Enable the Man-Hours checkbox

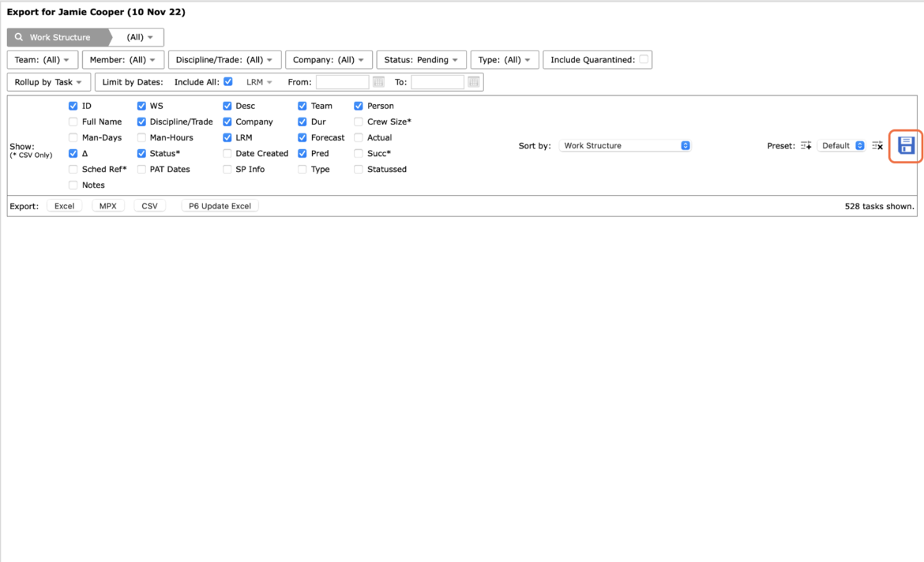[141, 138]
